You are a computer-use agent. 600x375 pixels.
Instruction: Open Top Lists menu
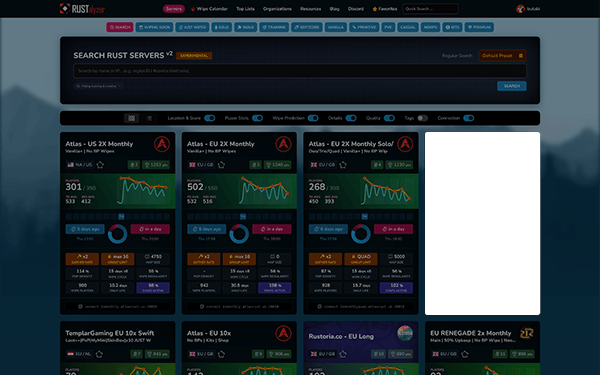pyautogui.click(x=245, y=9)
